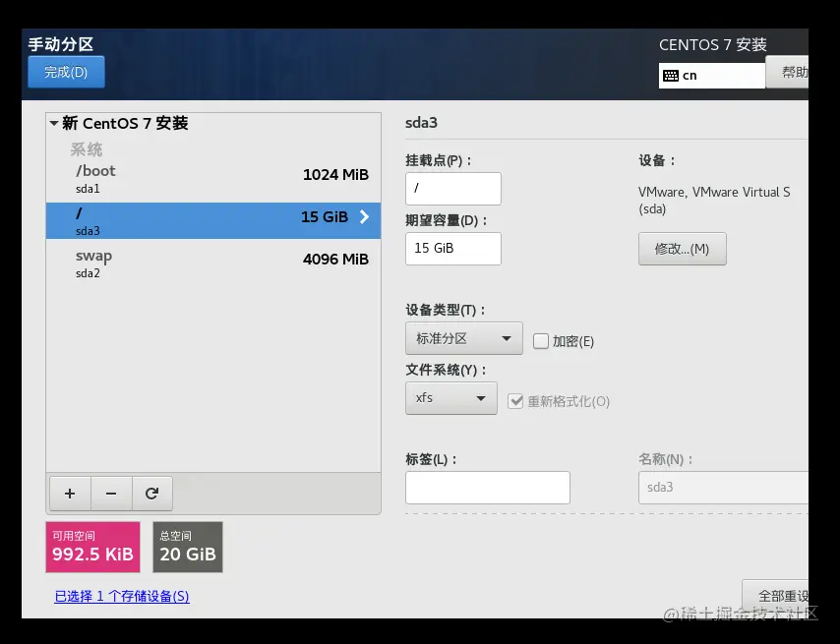Select the / sda3 partition row
Image resolution: width=840 pixels, height=644 pixels.
point(213,220)
